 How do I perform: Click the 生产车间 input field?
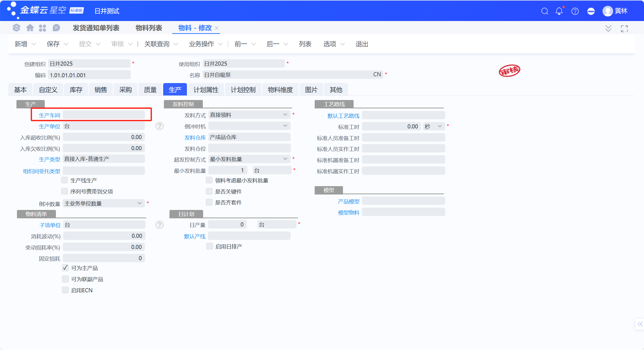[104, 115]
